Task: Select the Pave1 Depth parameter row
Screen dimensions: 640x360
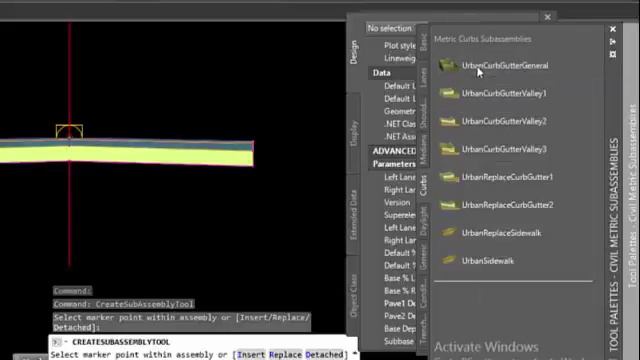Action: pos(399,303)
